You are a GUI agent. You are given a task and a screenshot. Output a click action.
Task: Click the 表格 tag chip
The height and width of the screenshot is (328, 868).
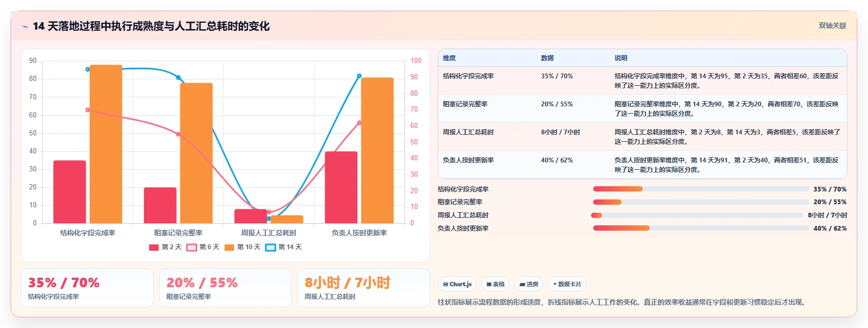(x=495, y=284)
